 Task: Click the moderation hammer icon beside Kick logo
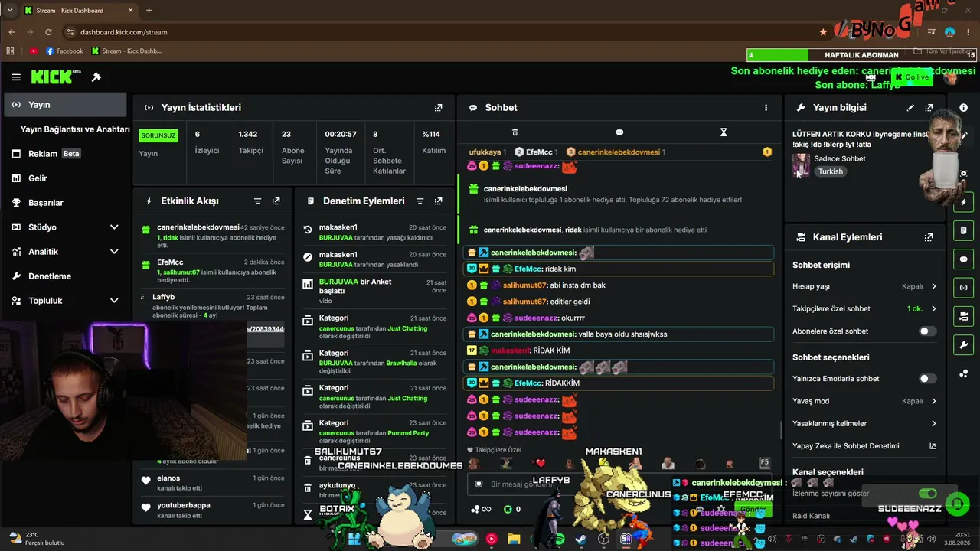coord(96,77)
